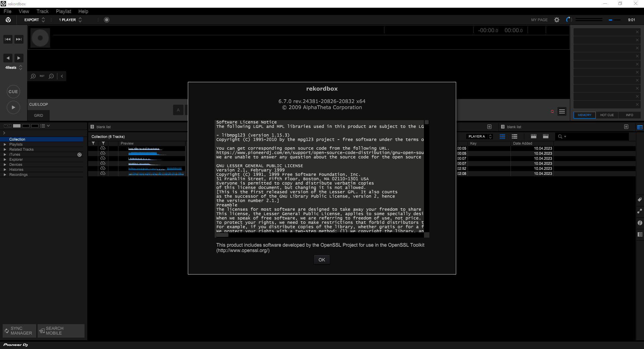Viewport: 644px width, 349px height.
Task: Click the first track's cloud-off status icon
Action: (103, 148)
